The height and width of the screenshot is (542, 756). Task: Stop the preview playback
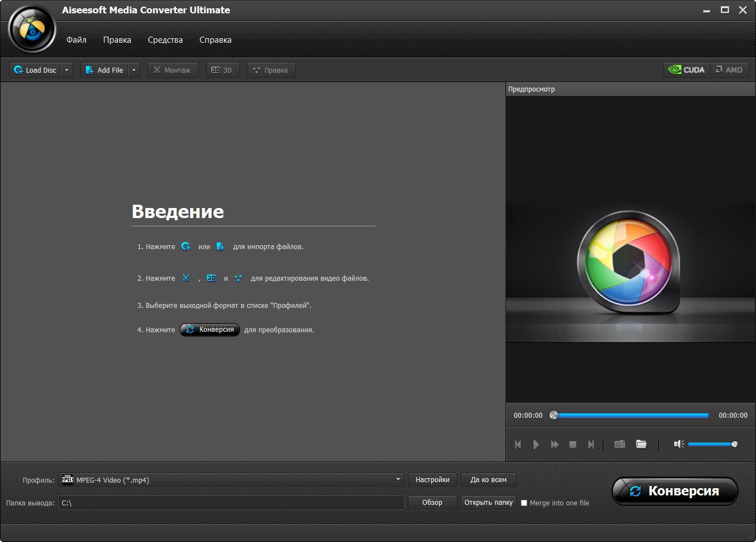click(573, 444)
